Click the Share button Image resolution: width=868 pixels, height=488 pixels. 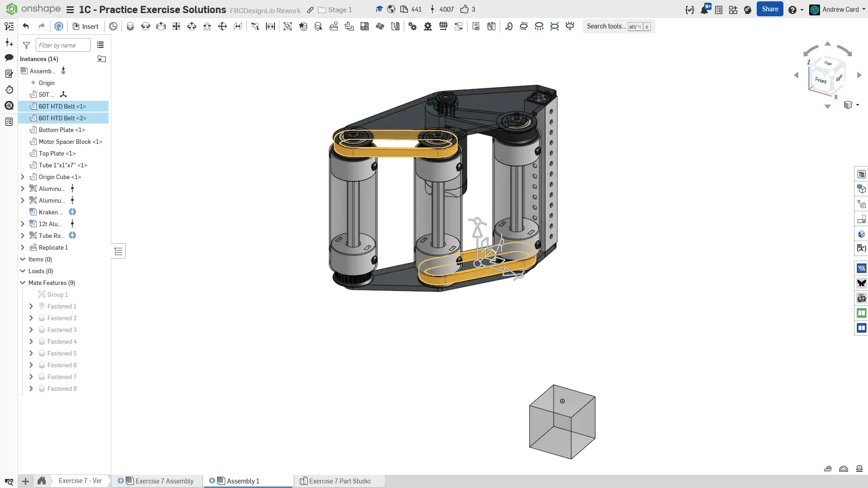pos(769,9)
